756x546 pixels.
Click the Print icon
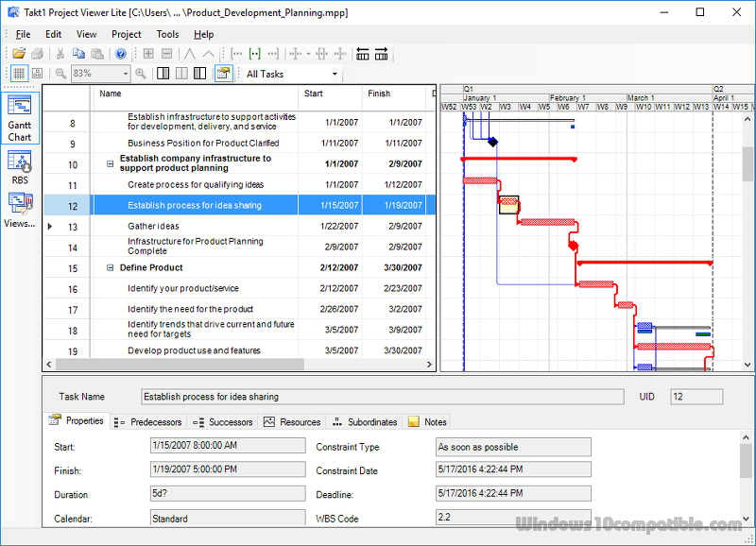[36, 54]
